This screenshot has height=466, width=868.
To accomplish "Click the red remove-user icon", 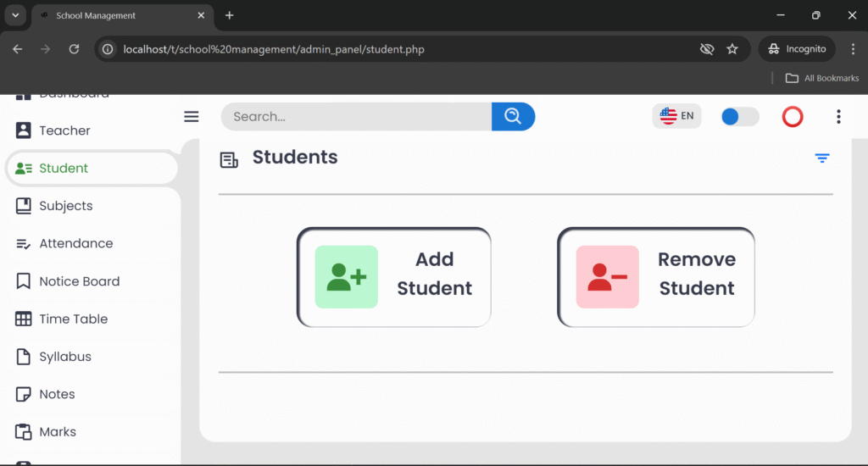I will click(x=607, y=277).
